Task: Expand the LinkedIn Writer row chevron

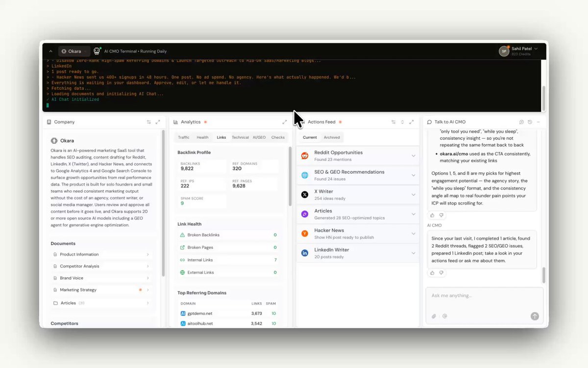Action: click(413, 253)
